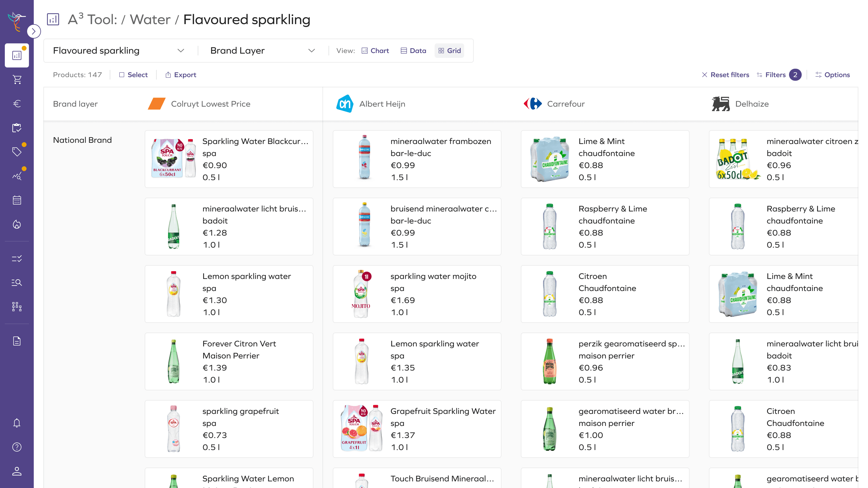Screen dimensions: 868x488
Task: Expand the sidebar with arrow button
Action: tap(33, 31)
